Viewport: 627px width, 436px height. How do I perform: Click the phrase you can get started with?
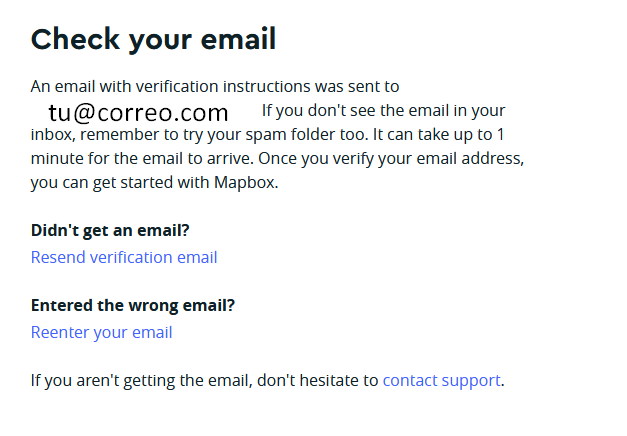pyautogui.click(x=120, y=183)
